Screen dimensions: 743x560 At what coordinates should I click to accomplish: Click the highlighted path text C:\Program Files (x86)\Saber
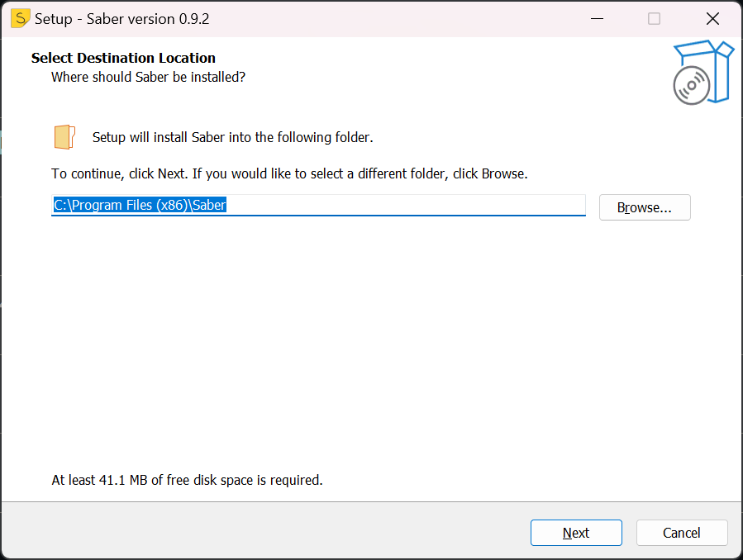(138, 205)
